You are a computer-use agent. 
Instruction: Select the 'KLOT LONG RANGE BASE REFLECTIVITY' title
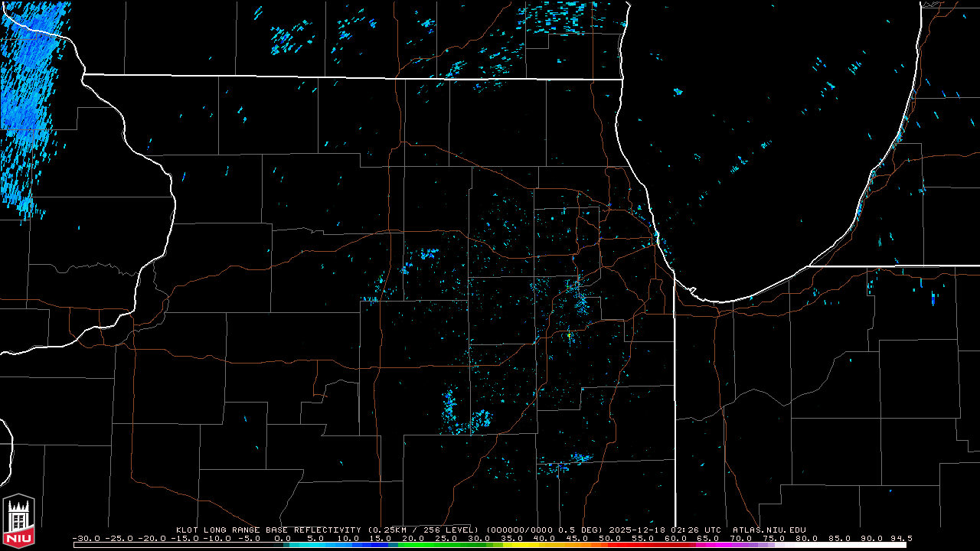(x=268, y=530)
